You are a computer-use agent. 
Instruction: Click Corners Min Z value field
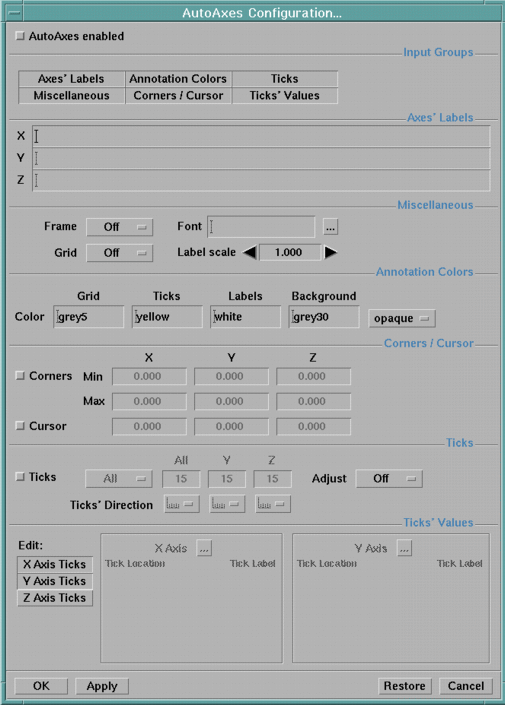click(x=313, y=376)
